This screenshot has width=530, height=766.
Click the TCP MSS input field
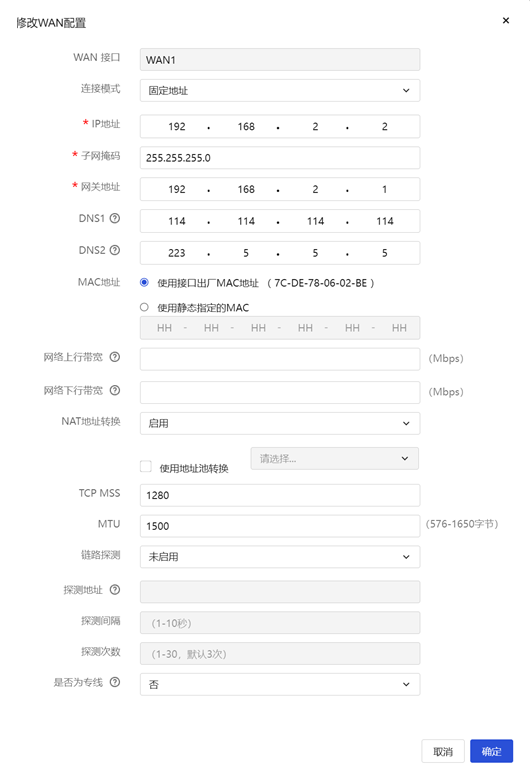[x=280, y=495]
